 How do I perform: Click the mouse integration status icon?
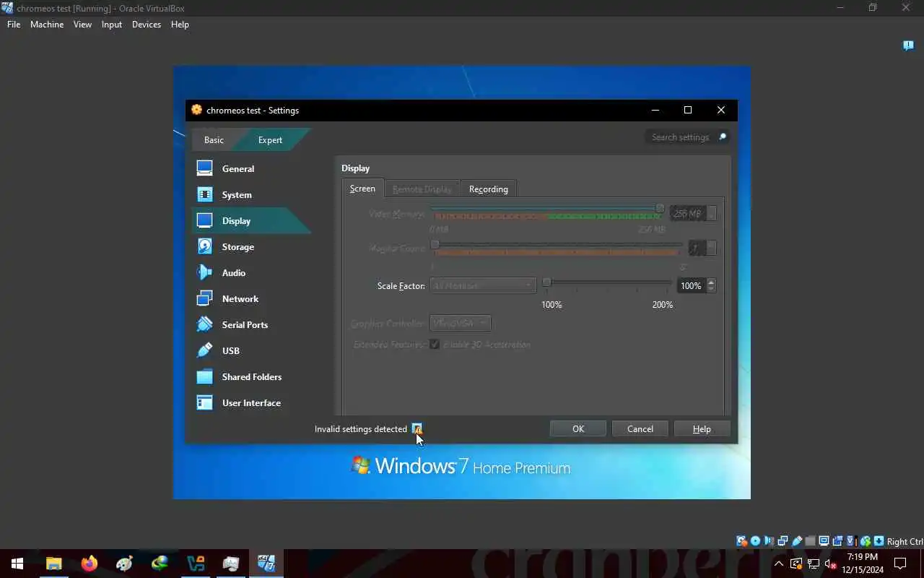(x=866, y=541)
